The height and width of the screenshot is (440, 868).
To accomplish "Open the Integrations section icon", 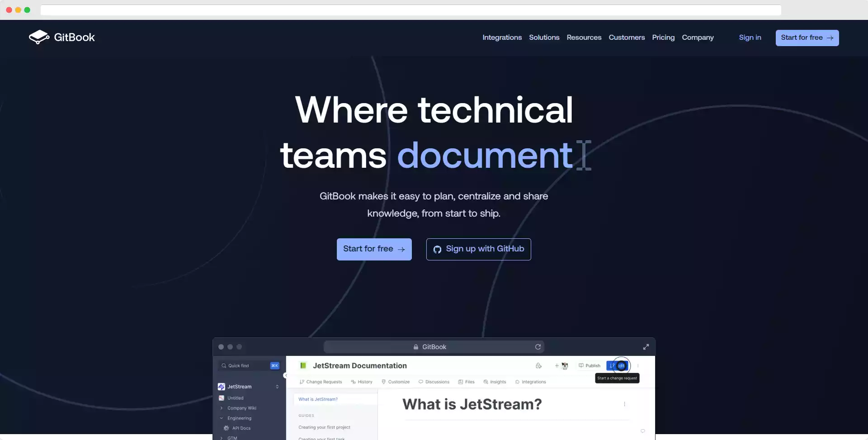I will [516, 382].
